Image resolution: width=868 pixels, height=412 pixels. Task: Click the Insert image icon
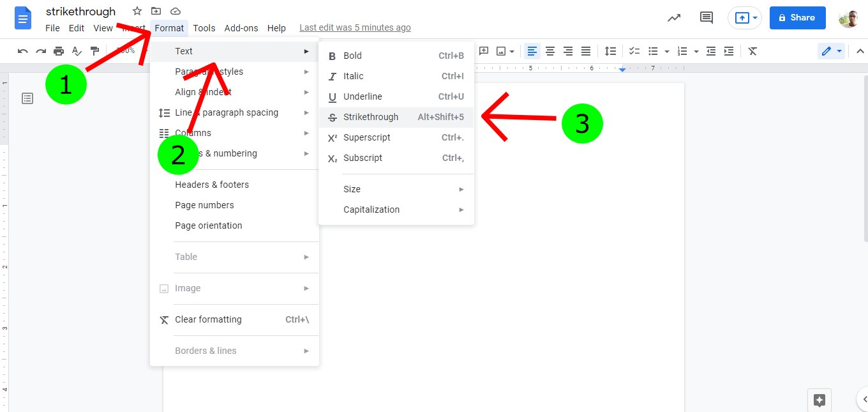(x=501, y=51)
